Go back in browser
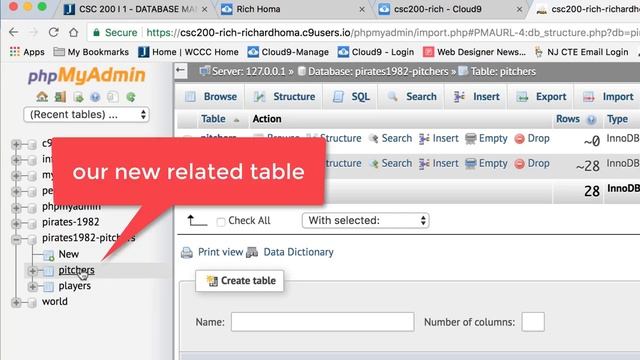The height and width of the screenshot is (360, 640). pos(13,32)
